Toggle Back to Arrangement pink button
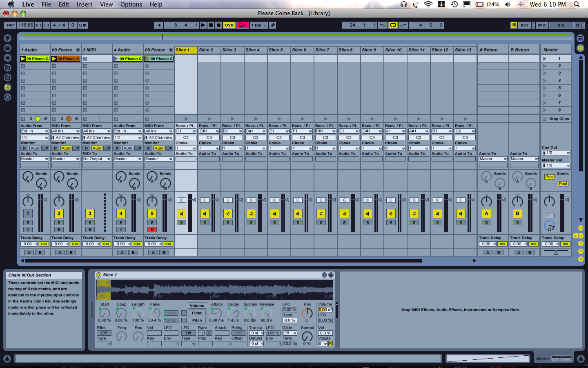Viewport: 588px width, 368px height. [242, 25]
